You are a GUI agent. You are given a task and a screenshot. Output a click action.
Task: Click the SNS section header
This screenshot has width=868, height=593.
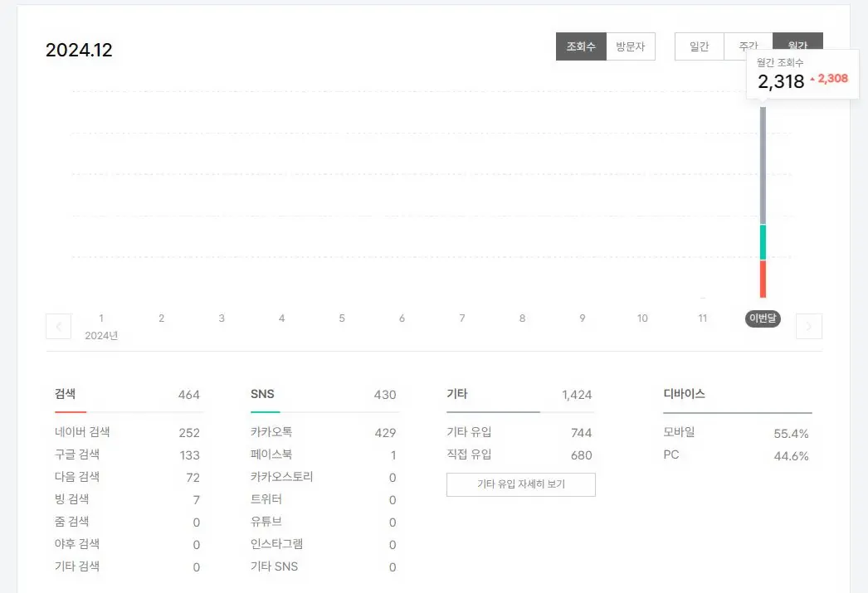[x=263, y=394]
